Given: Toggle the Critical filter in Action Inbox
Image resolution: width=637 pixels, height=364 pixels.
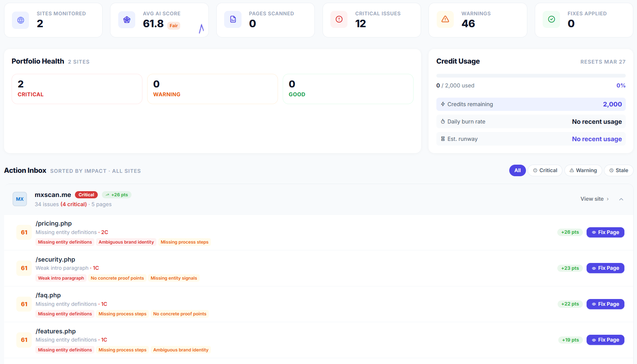Looking at the screenshot, I should 545,170.
